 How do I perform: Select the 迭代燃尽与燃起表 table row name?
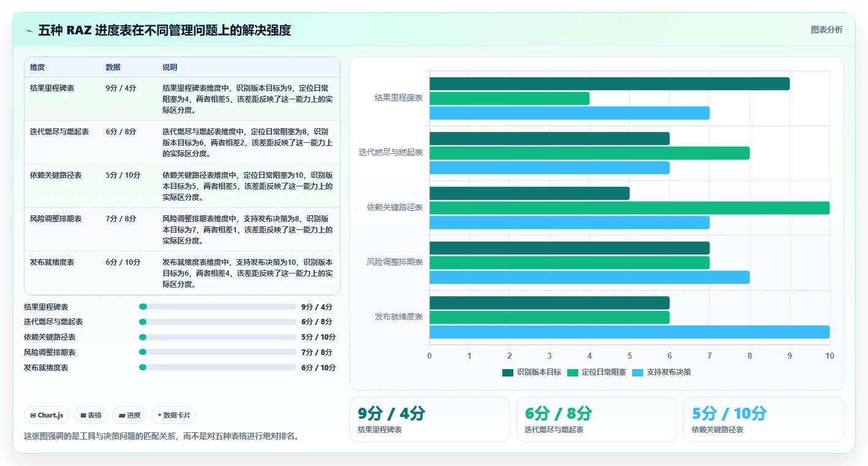tap(59, 131)
